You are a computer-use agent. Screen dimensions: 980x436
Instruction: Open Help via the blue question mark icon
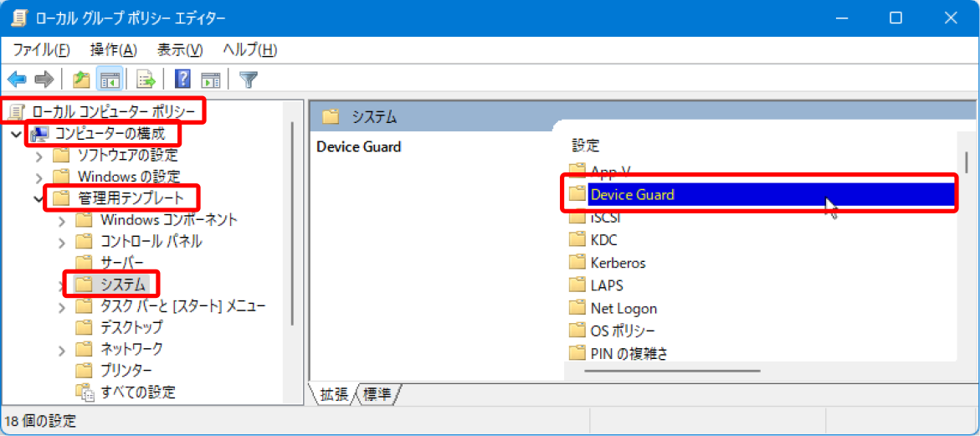pos(182,80)
